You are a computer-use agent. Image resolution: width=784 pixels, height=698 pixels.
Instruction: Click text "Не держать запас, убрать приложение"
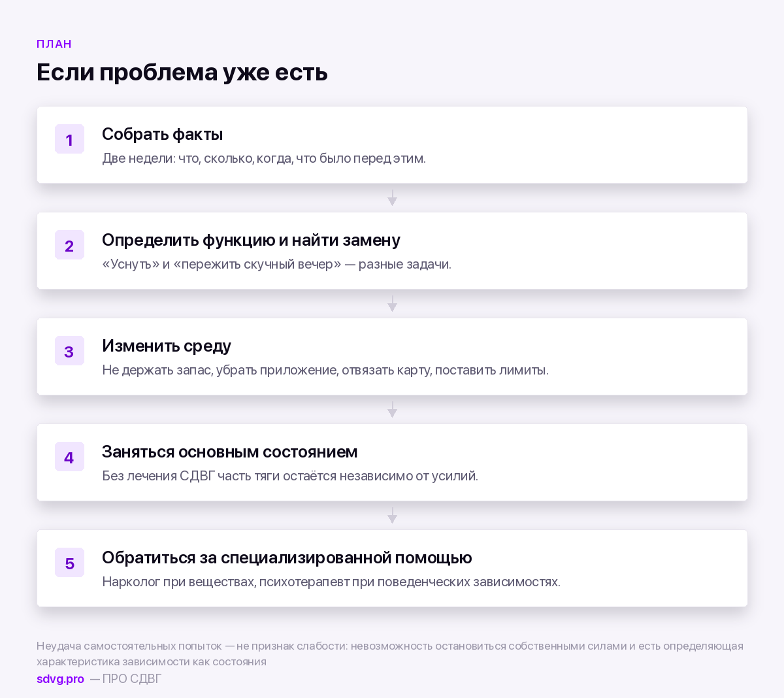(220, 370)
